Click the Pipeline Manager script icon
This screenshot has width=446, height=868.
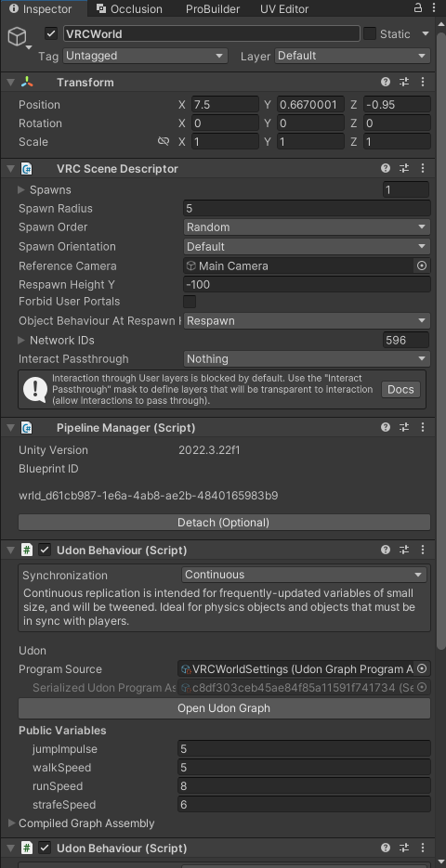(27, 427)
